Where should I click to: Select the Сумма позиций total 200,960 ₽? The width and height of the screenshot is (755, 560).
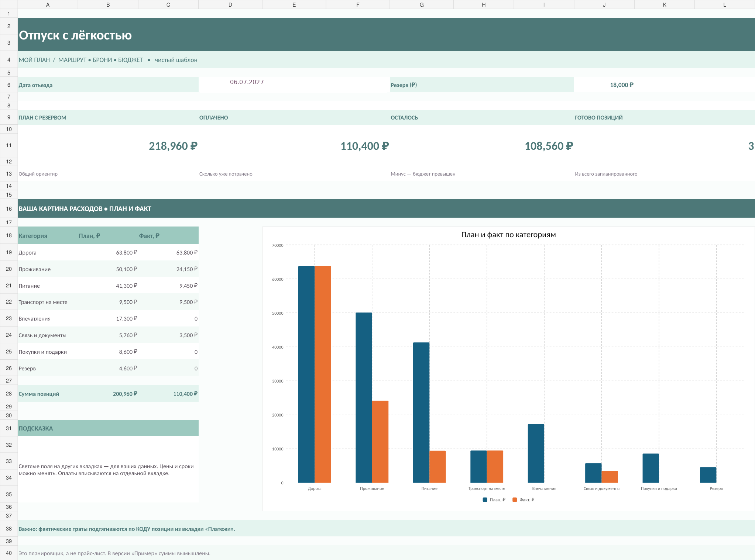click(x=125, y=394)
